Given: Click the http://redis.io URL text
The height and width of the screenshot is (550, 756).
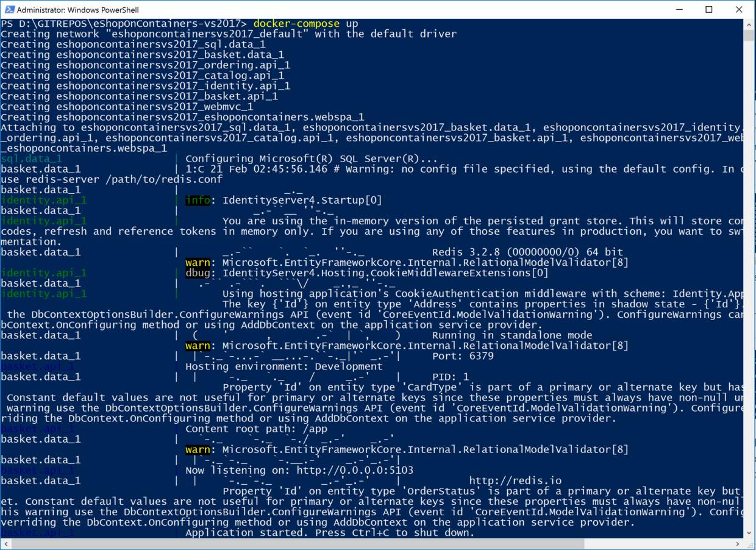Looking at the screenshot, I should click(x=515, y=480).
